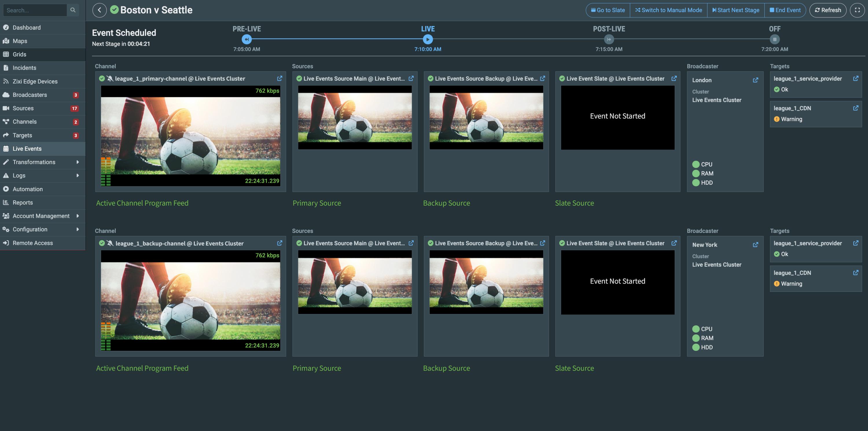868x431 pixels.
Task: Open external link for London broadcaster
Action: coord(755,80)
